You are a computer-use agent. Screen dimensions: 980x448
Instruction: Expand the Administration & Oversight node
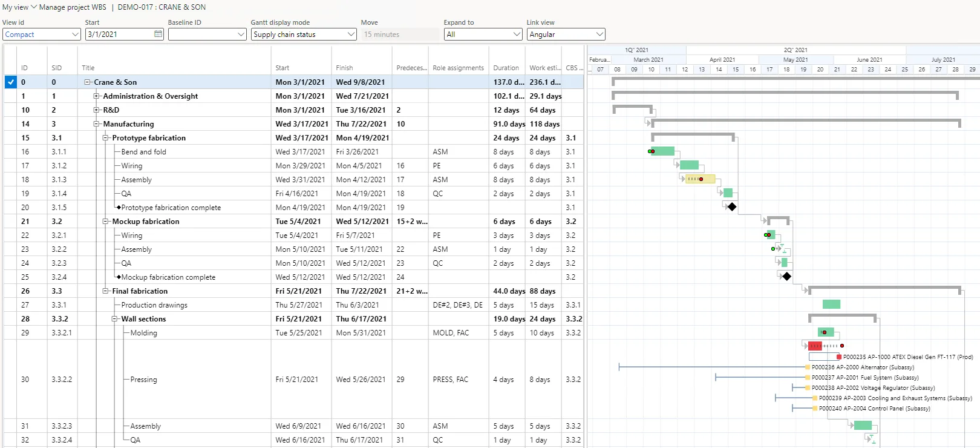96,96
